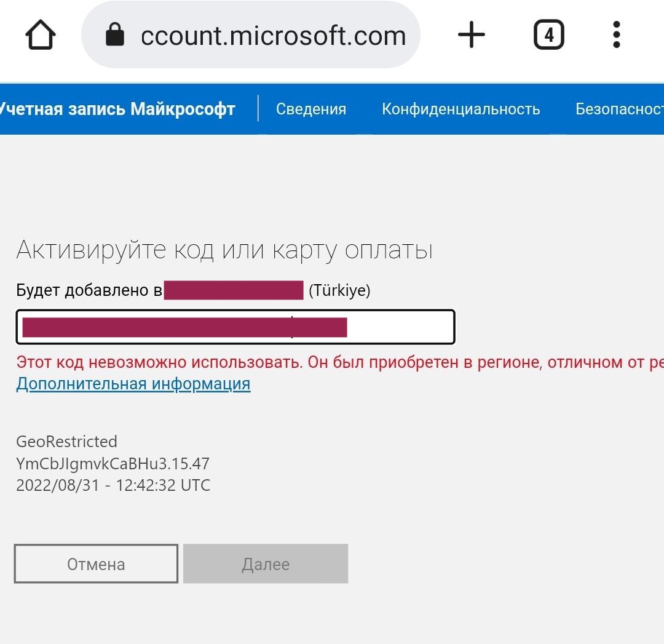Click the (Türkiye) region label
This screenshot has height=644, width=664.
tap(339, 290)
